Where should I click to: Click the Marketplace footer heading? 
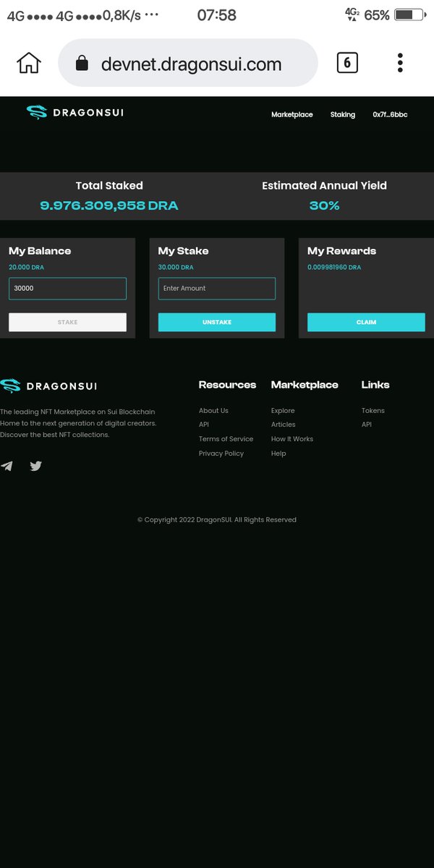point(305,385)
